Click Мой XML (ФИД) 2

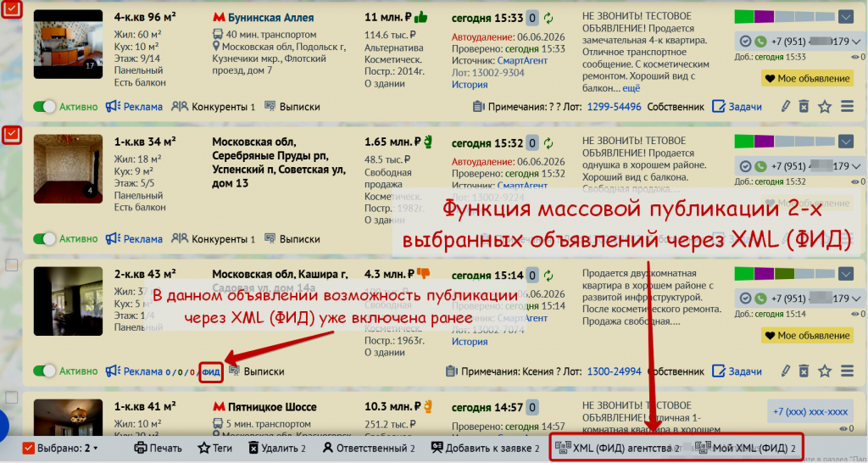click(x=746, y=448)
